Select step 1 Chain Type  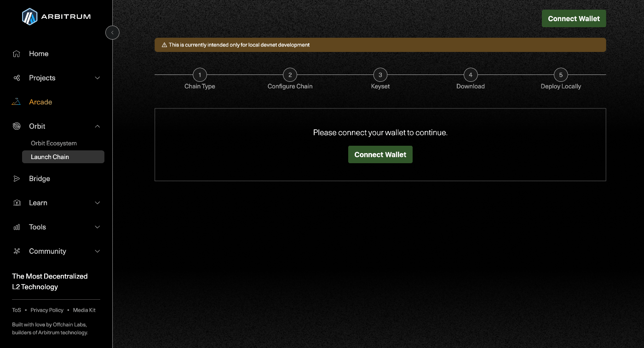pos(200,79)
